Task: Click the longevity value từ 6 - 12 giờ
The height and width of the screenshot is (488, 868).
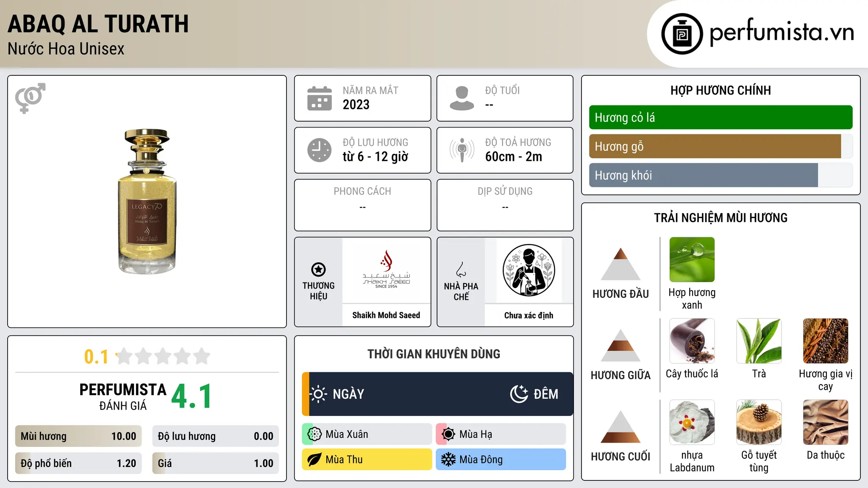Action: 376,157
